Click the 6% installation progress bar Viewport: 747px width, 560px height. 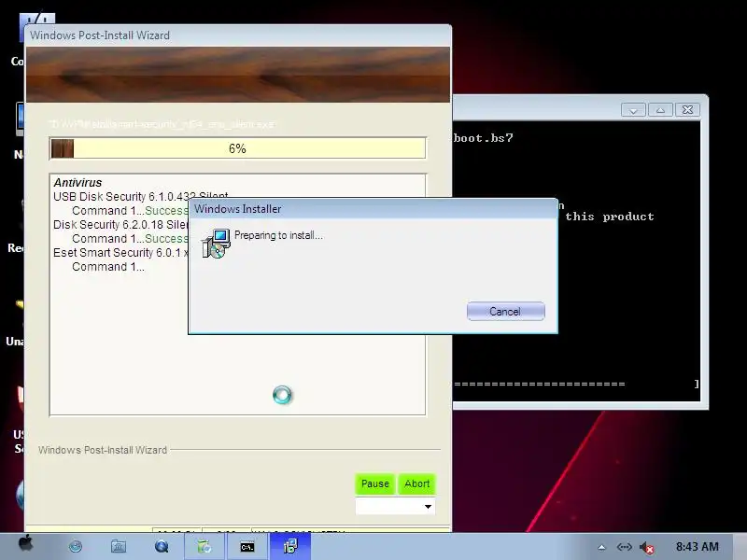point(238,148)
